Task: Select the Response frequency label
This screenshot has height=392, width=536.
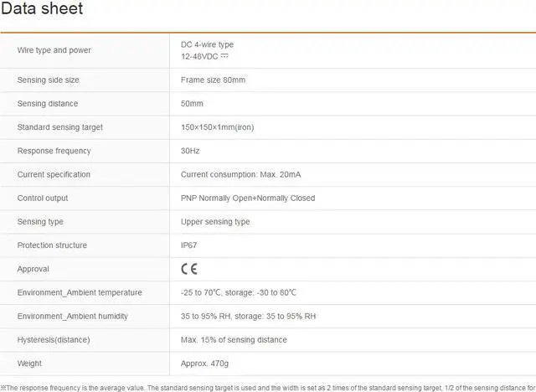Action: [x=54, y=151]
